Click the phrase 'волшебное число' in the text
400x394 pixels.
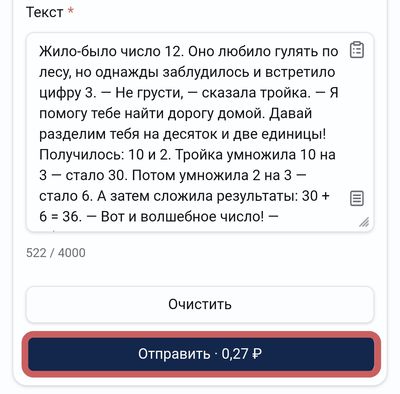click(202, 217)
